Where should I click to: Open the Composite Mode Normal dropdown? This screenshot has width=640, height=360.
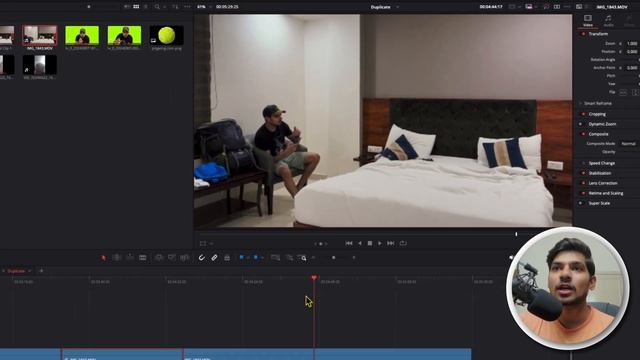coord(629,144)
